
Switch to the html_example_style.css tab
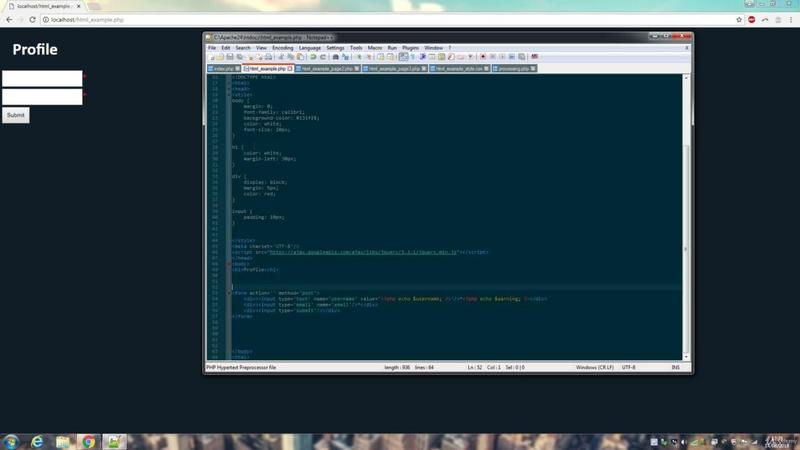[x=458, y=68]
